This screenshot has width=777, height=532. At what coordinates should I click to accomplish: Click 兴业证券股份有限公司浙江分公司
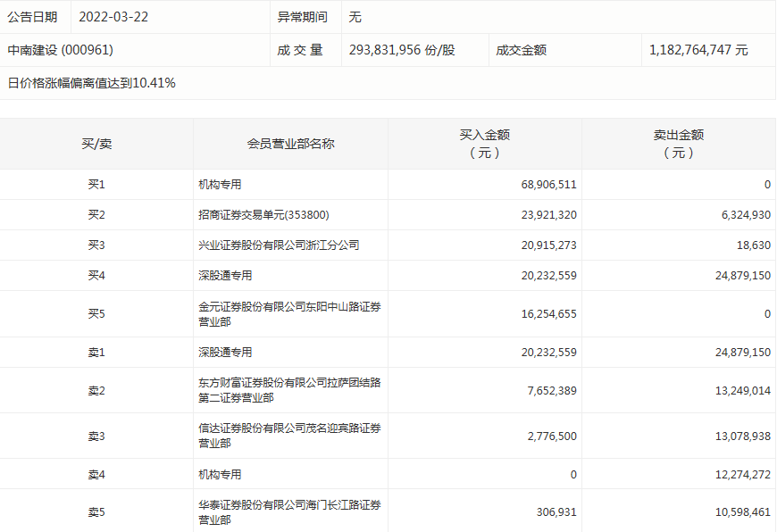(x=279, y=245)
